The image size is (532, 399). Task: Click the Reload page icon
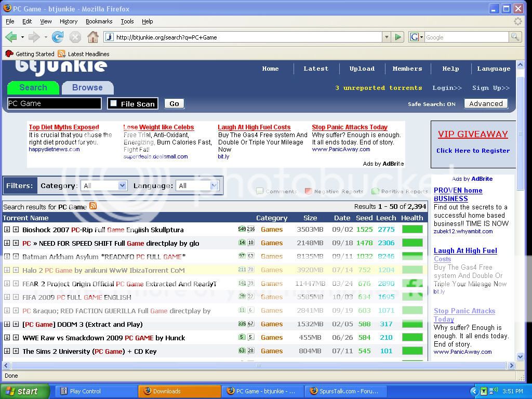pos(58,37)
